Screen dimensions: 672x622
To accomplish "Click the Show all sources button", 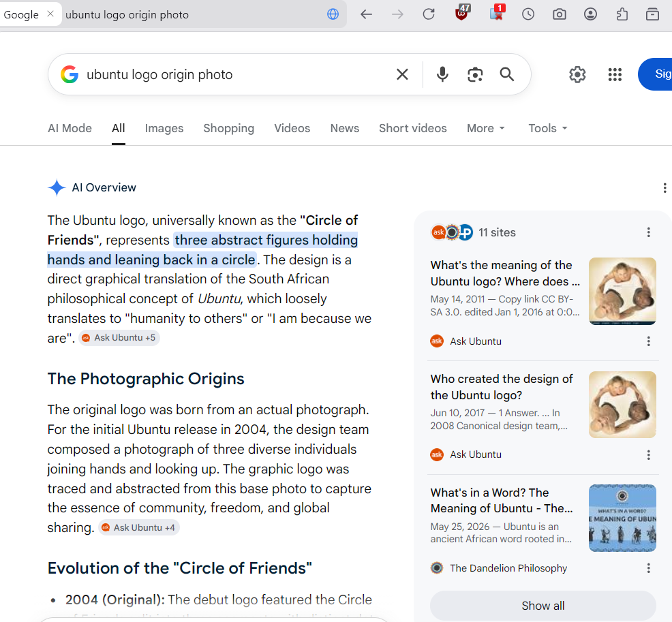I will point(543,605).
